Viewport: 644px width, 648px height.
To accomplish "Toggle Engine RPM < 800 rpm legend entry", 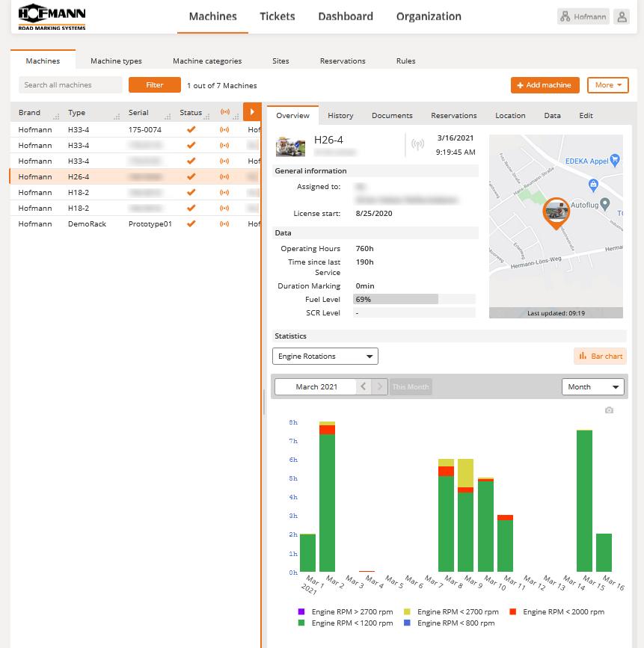I will (x=450, y=623).
